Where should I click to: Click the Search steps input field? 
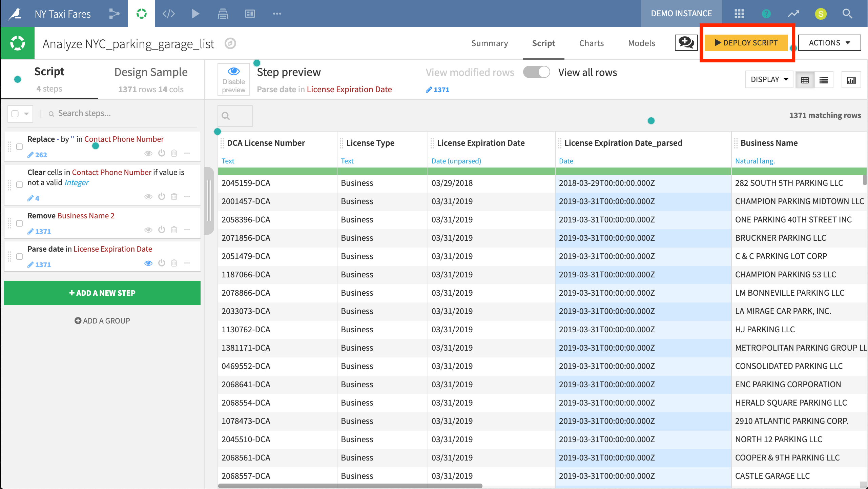pyautogui.click(x=122, y=113)
